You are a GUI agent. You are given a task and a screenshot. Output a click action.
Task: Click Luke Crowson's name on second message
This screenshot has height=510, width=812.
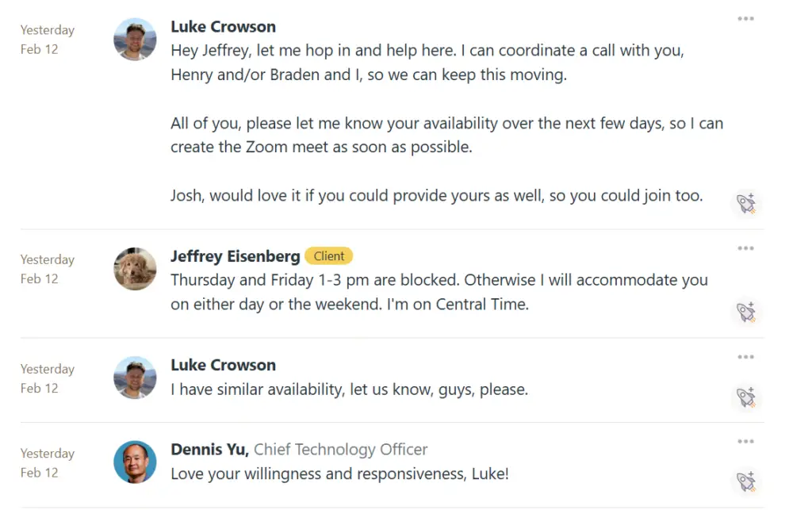tap(223, 365)
